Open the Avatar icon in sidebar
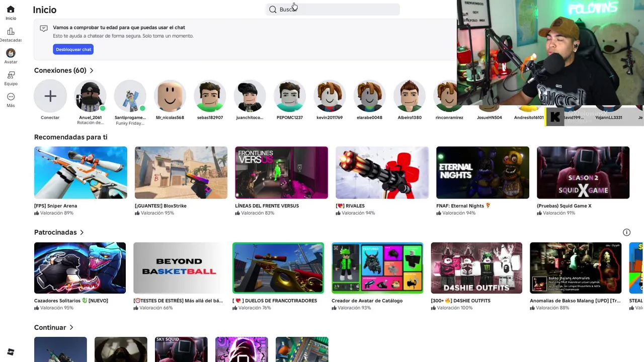 11,53
